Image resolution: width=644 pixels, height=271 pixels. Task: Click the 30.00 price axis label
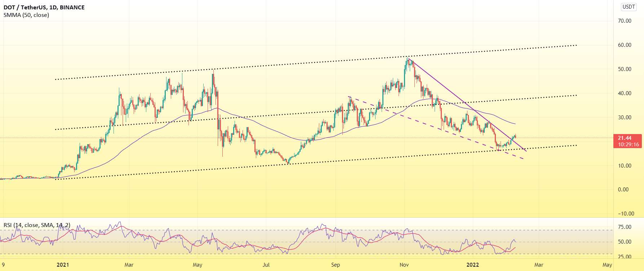pyautogui.click(x=625, y=117)
